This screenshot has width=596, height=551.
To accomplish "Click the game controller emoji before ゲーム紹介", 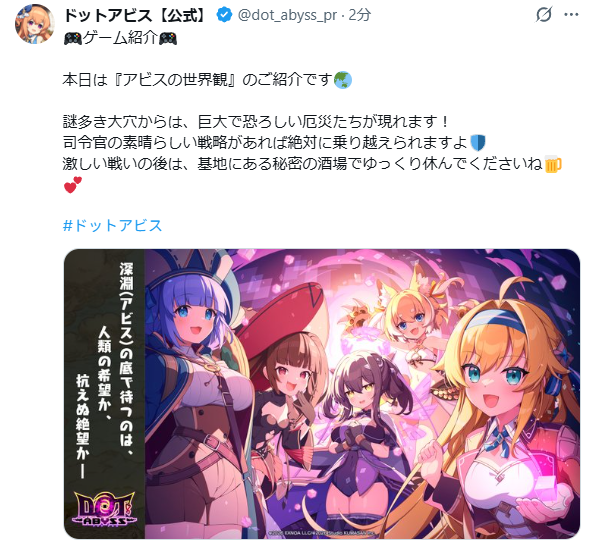I will click(x=73, y=38).
